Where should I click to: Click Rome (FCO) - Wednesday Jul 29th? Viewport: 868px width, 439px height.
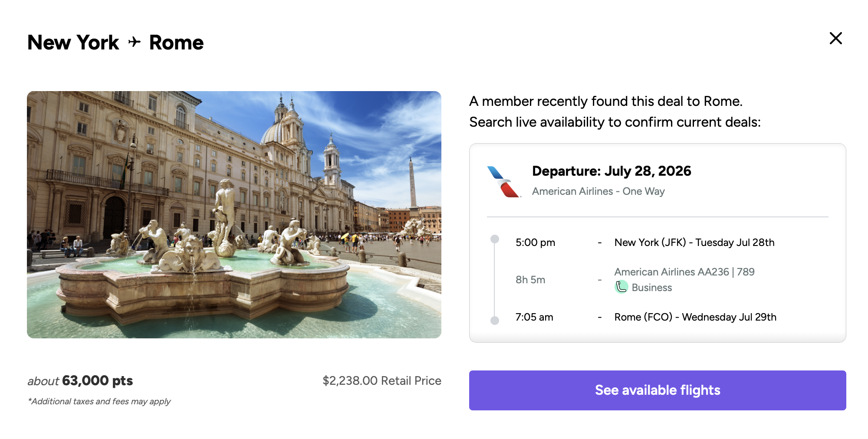pos(695,317)
